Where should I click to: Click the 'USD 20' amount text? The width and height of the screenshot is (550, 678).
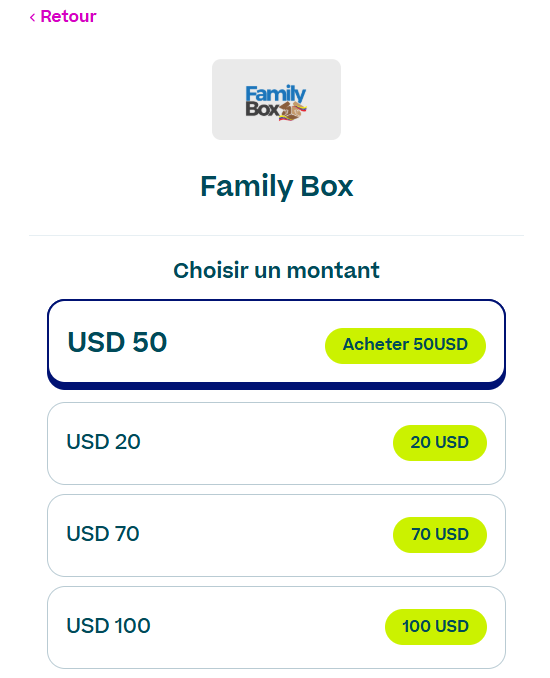click(103, 442)
